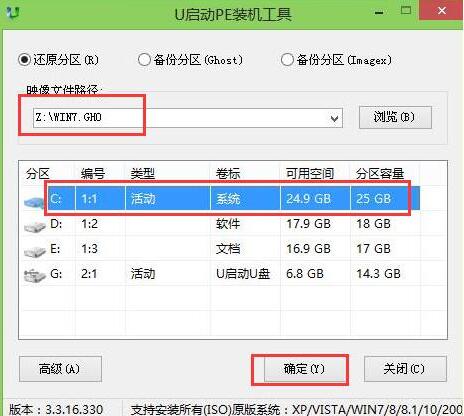Minimize the U启动PE装机工具 window
The height and width of the screenshot is (416, 464).
tap(379, 13)
